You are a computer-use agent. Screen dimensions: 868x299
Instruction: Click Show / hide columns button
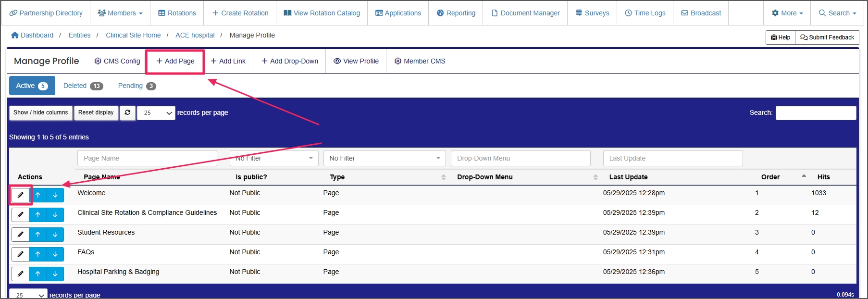point(41,112)
